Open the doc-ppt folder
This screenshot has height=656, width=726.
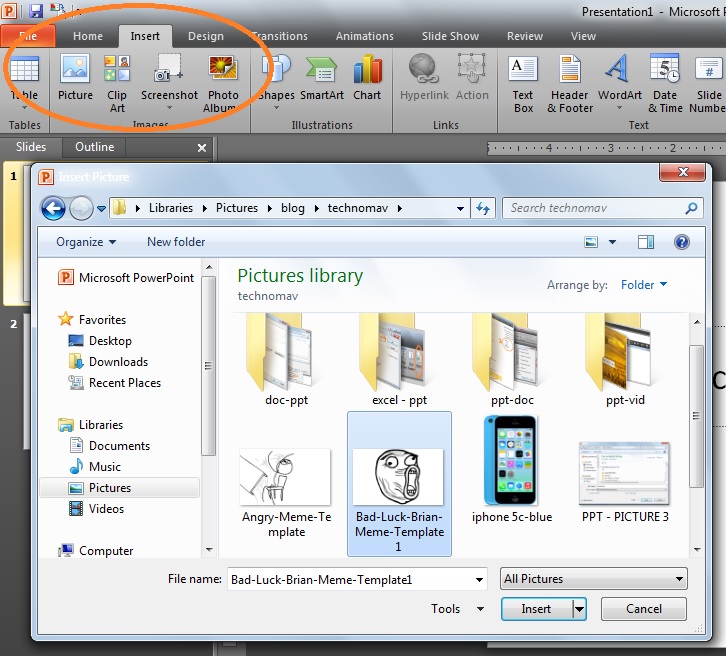pos(286,360)
